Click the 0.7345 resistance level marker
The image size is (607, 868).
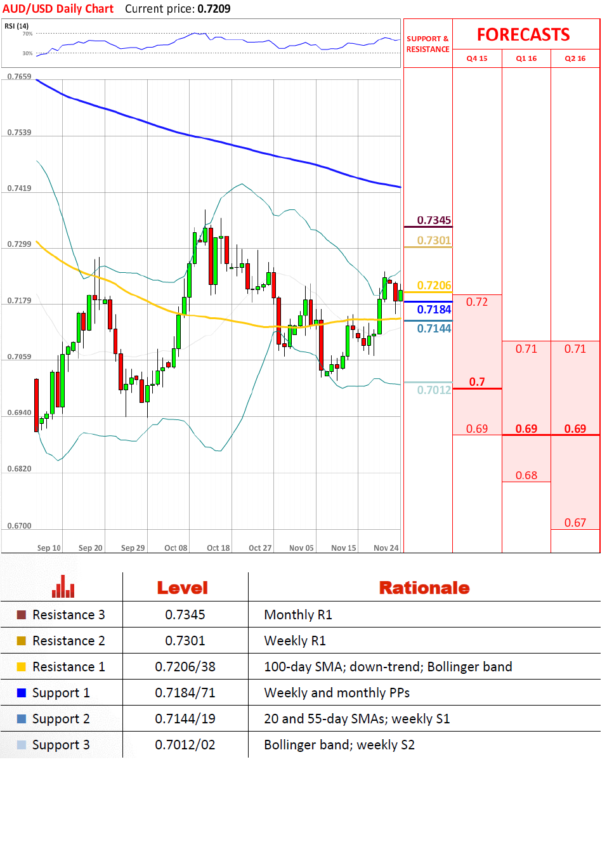click(434, 220)
